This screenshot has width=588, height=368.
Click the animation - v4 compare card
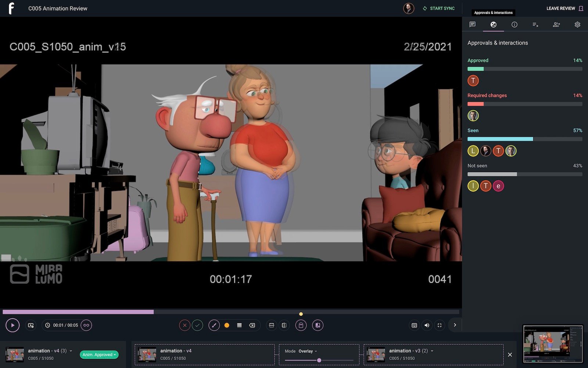coord(205,355)
